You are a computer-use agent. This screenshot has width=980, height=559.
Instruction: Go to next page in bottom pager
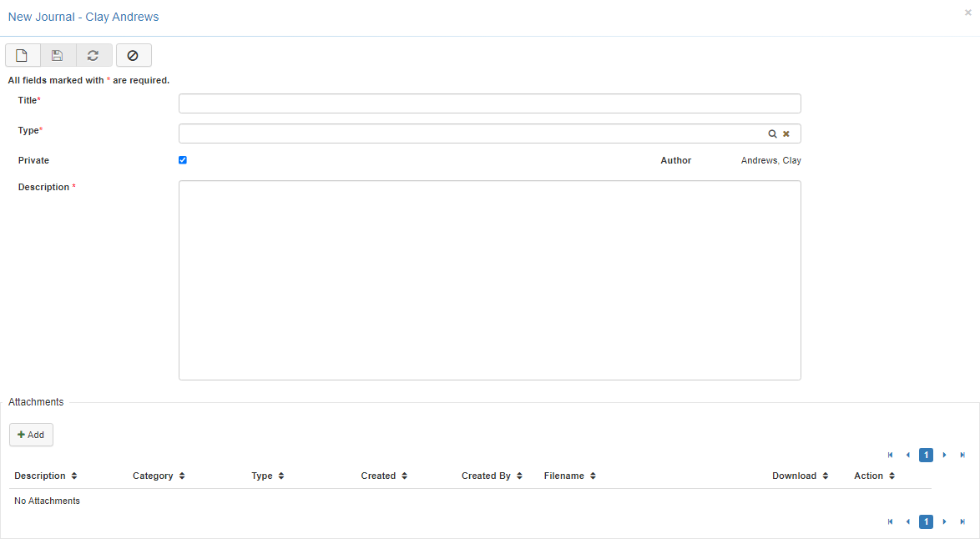tap(944, 521)
